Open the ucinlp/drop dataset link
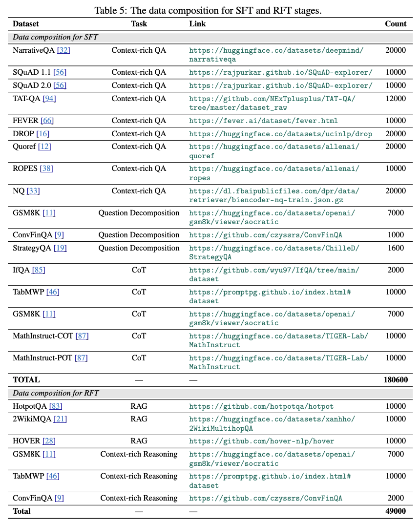The height and width of the screenshot is (524, 420). click(276, 134)
